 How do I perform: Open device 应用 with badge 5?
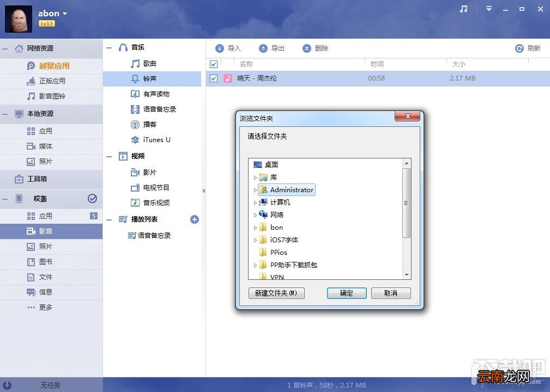[x=51, y=216]
